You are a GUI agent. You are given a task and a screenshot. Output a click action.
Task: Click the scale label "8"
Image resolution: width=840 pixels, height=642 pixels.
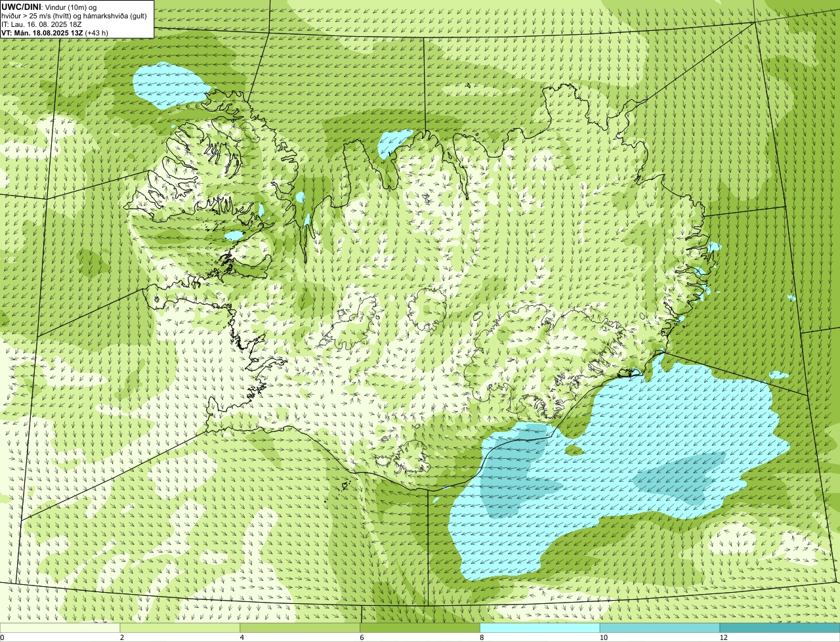[x=482, y=637]
